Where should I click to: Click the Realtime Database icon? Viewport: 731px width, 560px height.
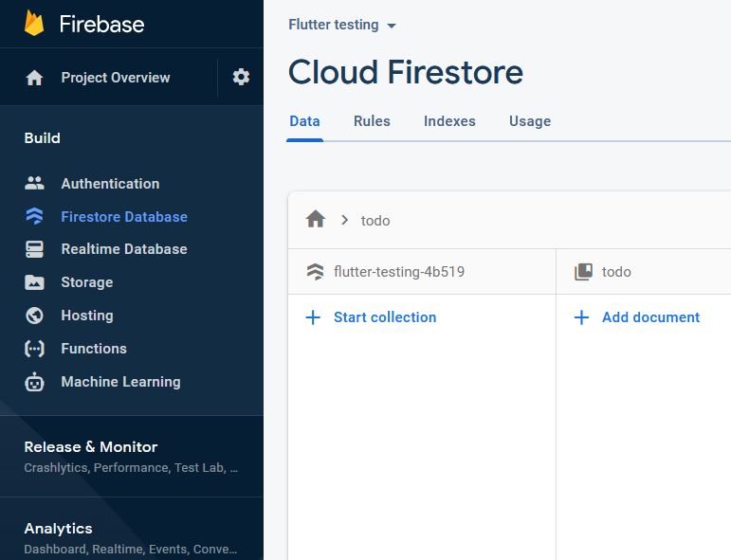point(35,249)
